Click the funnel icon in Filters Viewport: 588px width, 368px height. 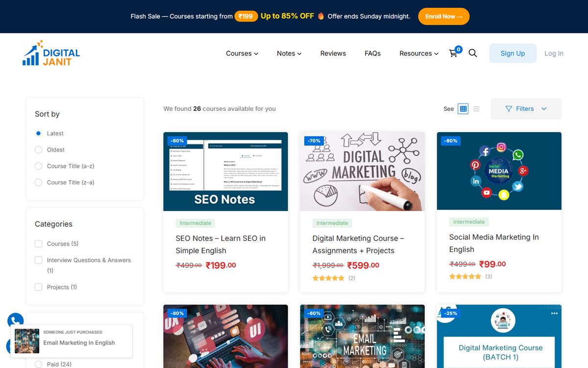pos(509,109)
